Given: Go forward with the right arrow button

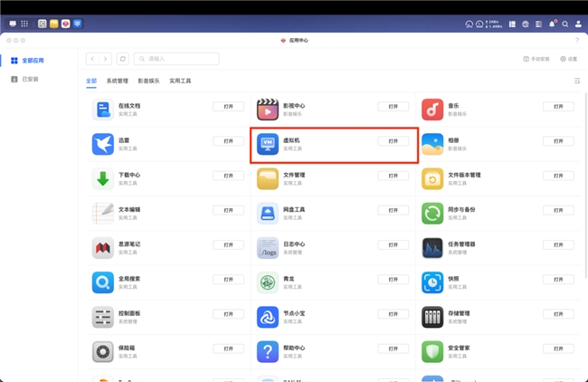Looking at the screenshot, I should pyautogui.click(x=105, y=59).
